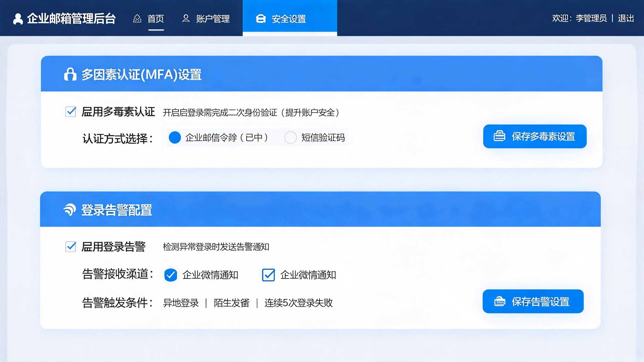Open the 首页 tab

coord(156,19)
